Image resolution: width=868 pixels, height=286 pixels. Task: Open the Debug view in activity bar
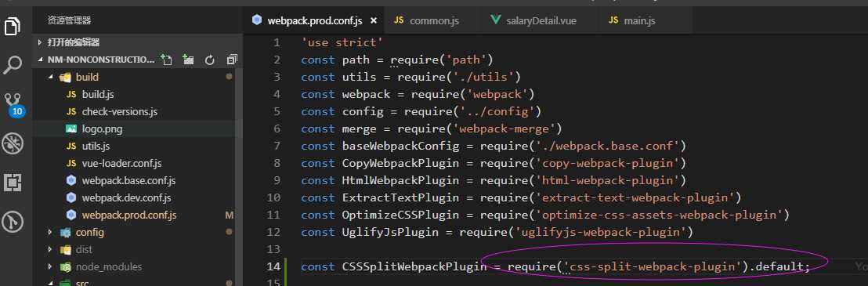(x=13, y=143)
